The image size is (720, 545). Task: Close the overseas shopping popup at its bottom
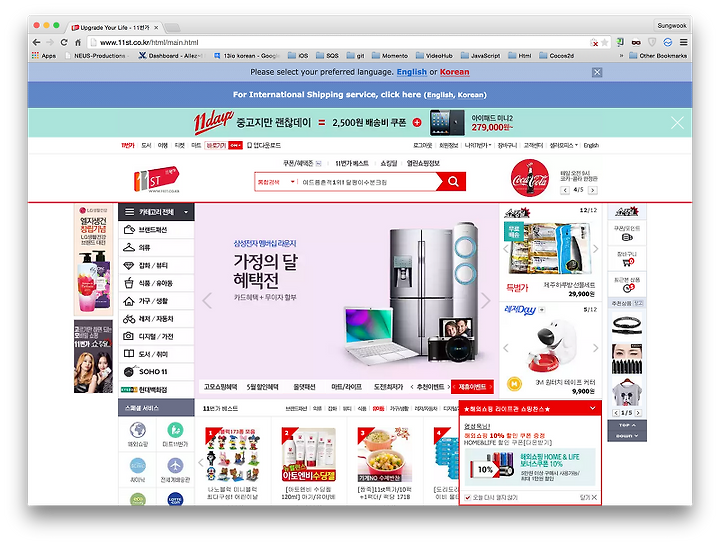pyautogui.click(x=588, y=497)
